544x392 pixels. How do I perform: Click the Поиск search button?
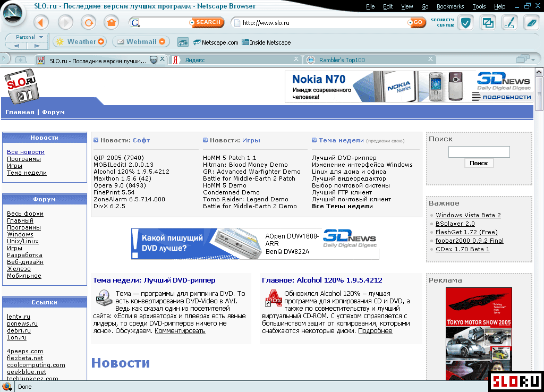479,163
